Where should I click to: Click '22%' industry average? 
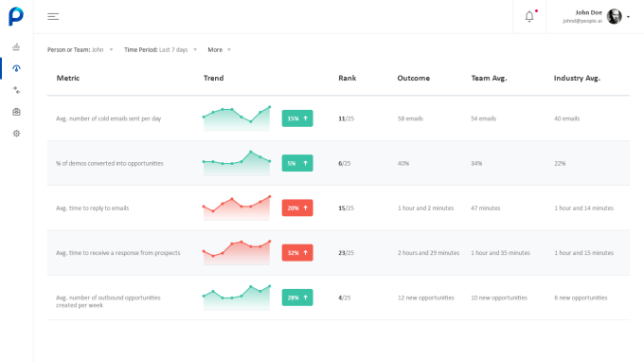[x=560, y=164]
